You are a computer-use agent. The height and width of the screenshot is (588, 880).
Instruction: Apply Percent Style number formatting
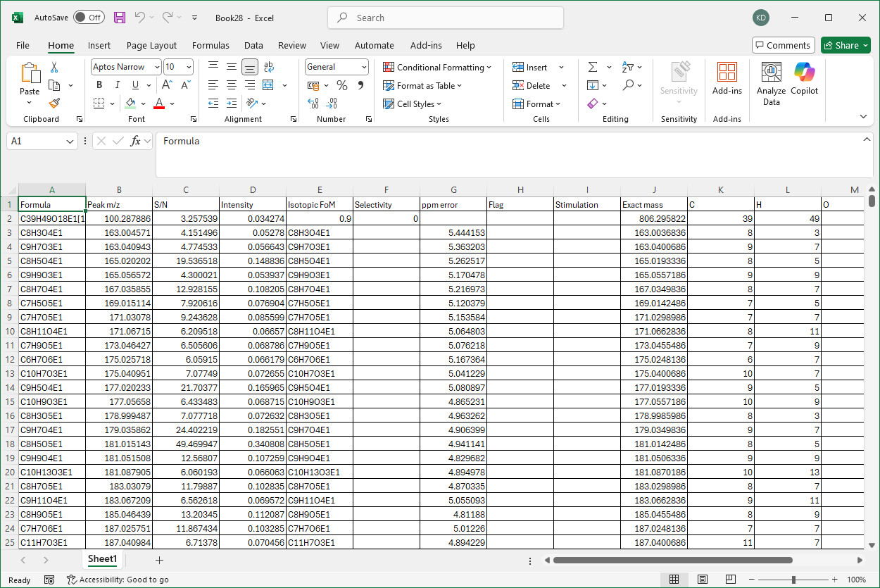(342, 85)
